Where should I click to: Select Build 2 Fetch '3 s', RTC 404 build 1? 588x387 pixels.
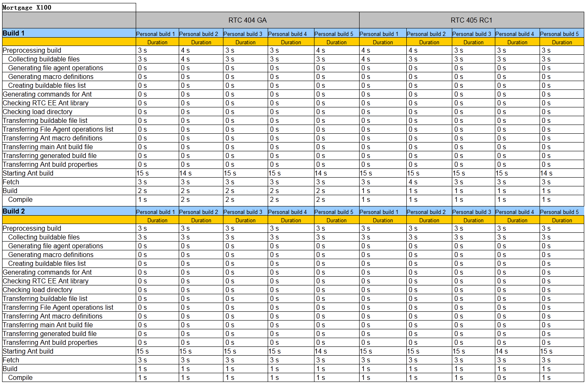[x=142, y=360]
